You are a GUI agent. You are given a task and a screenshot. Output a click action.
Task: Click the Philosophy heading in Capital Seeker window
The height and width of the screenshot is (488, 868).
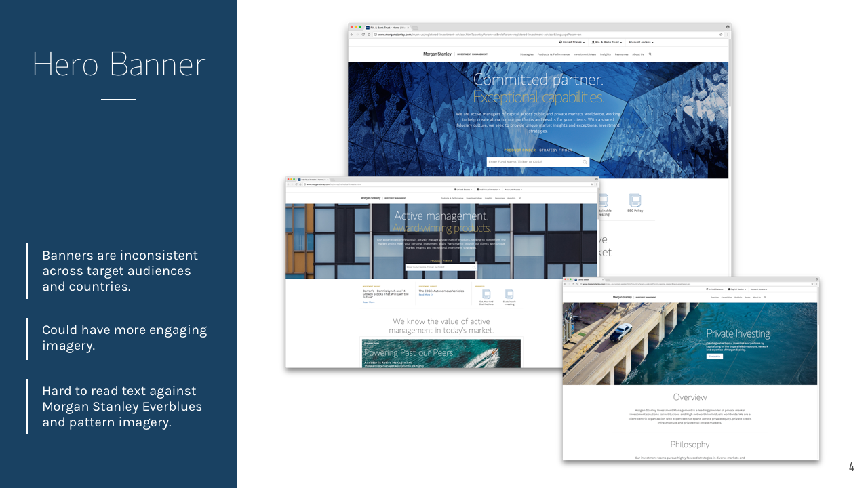click(x=690, y=445)
